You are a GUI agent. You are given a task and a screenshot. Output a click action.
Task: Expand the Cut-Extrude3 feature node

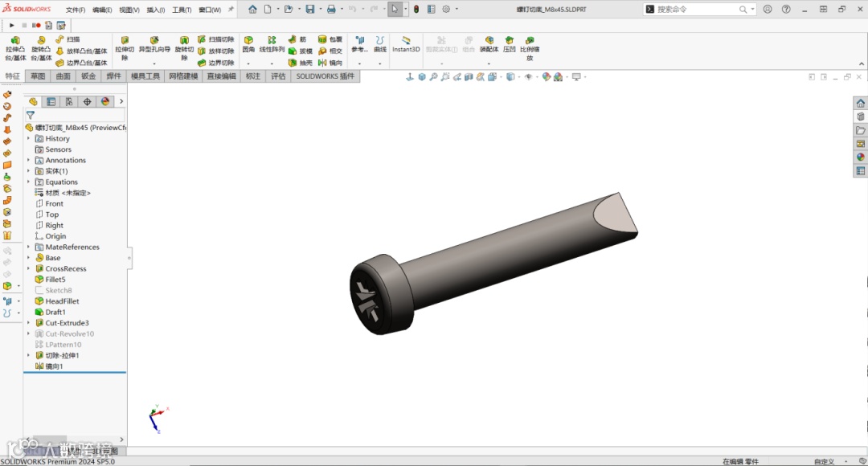click(28, 323)
